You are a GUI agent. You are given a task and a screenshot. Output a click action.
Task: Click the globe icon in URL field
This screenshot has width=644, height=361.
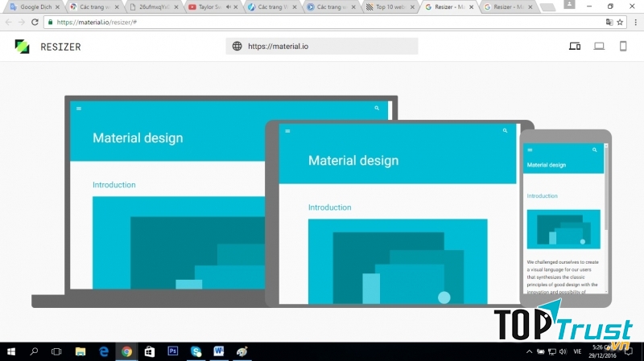click(x=237, y=46)
